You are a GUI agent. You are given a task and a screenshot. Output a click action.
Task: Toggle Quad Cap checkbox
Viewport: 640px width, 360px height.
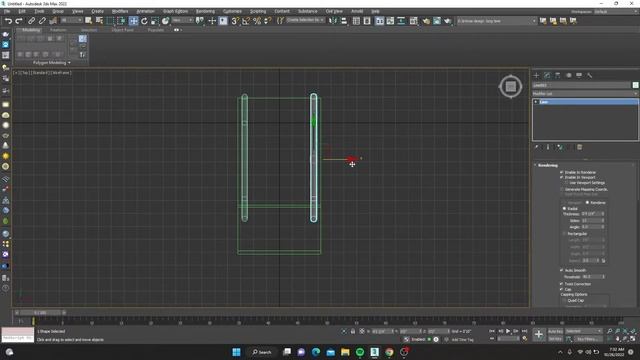pyautogui.click(x=564, y=300)
